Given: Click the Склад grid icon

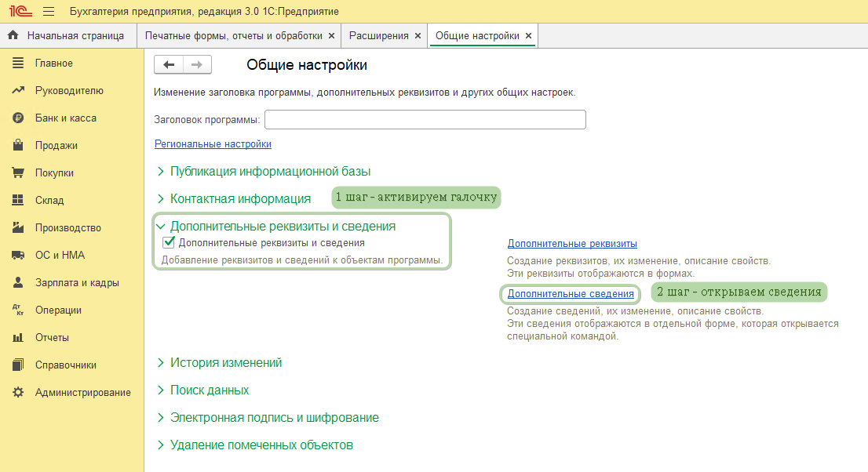Looking at the screenshot, I should [x=18, y=200].
